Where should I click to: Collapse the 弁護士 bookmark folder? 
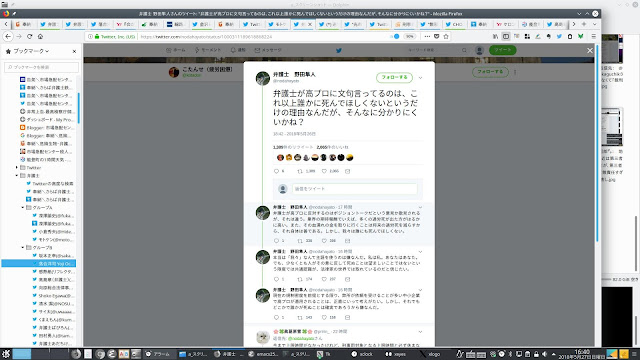(17, 176)
